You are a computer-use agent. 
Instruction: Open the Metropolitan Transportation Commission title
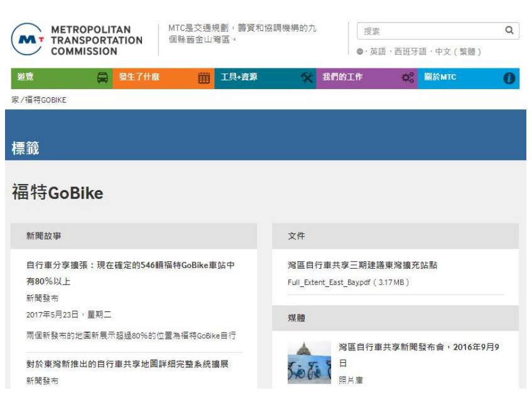point(97,40)
